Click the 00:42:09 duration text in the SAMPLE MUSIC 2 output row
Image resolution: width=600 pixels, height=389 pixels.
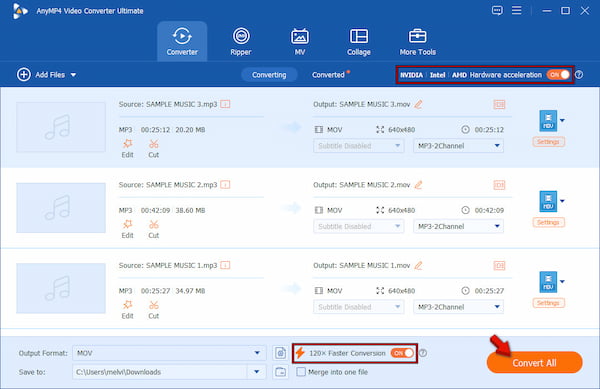point(489,210)
